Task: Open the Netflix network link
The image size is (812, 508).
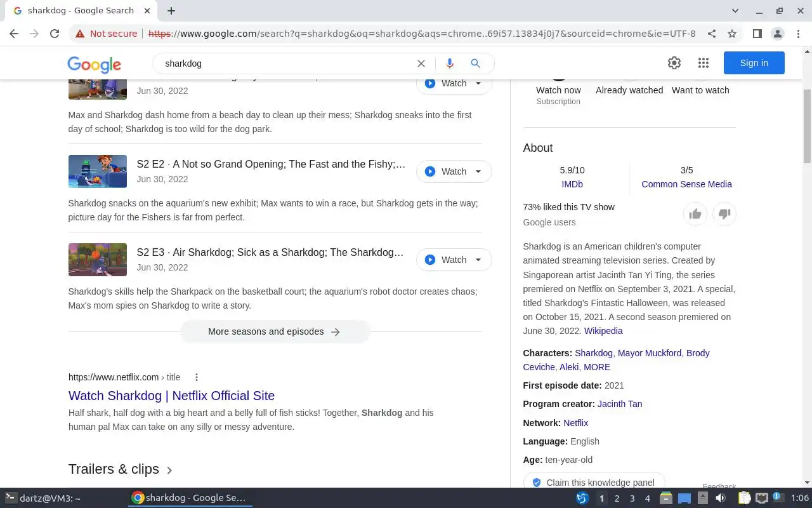Action: (575, 423)
